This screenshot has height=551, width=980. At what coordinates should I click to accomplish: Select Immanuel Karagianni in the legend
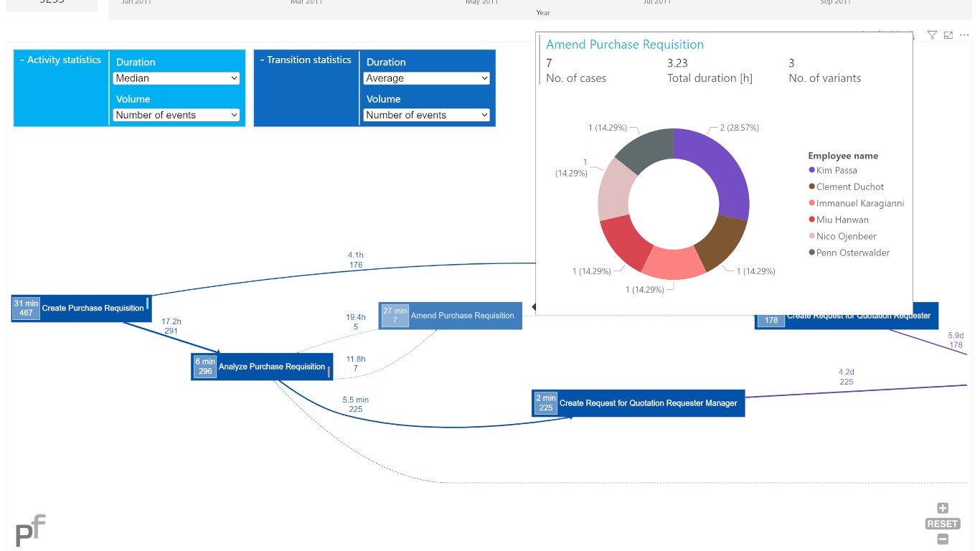pyautogui.click(x=856, y=203)
